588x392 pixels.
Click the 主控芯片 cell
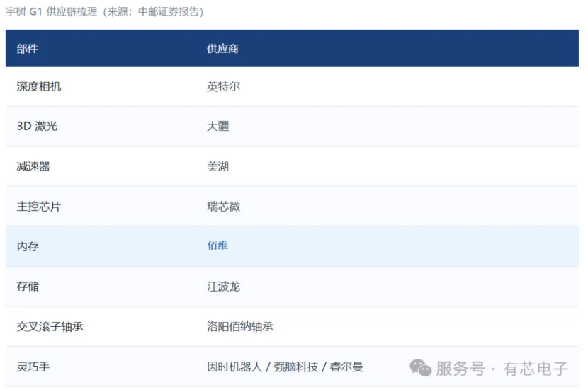point(39,207)
